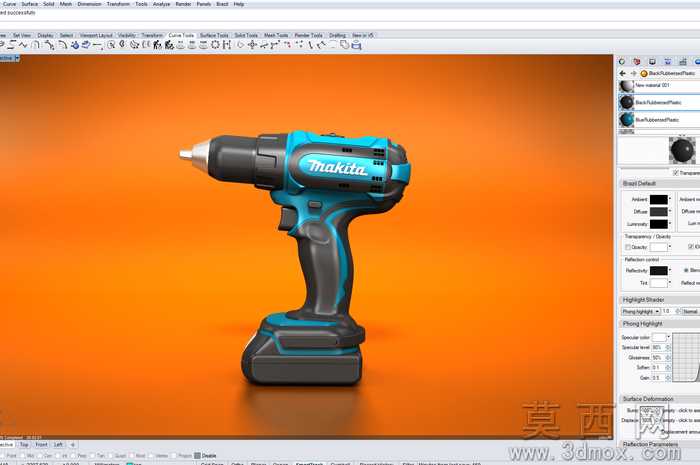Open the Tint color swatch

coord(658,283)
